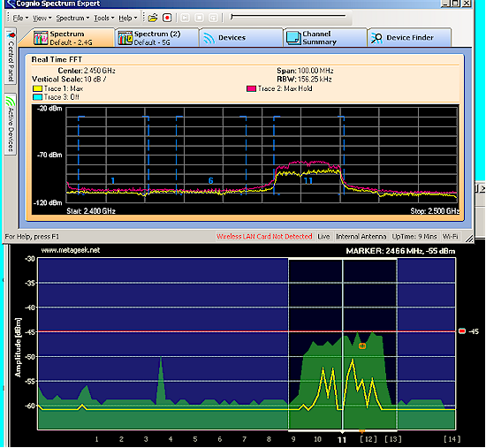Viewport: 486px width, 448px height.
Task: Open the Help menu
Action: 128,18
